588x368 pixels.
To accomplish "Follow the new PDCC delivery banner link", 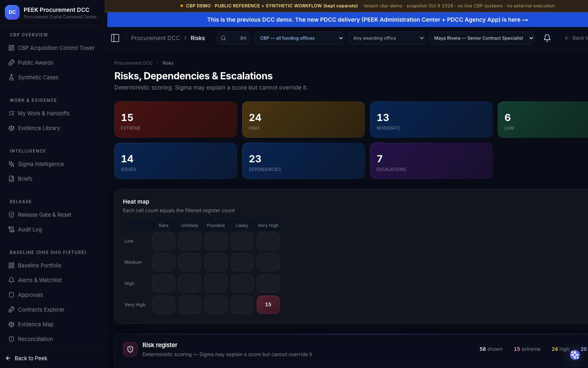I will click(367, 20).
